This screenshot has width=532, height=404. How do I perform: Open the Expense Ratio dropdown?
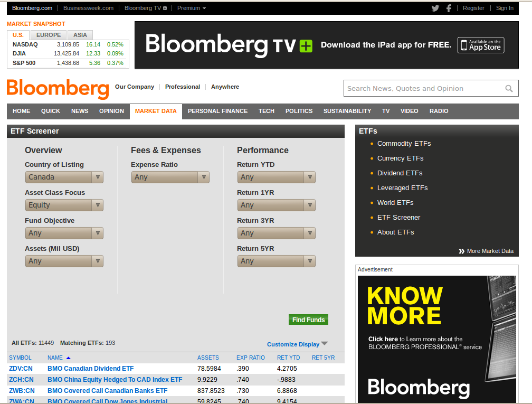(x=170, y=177)
